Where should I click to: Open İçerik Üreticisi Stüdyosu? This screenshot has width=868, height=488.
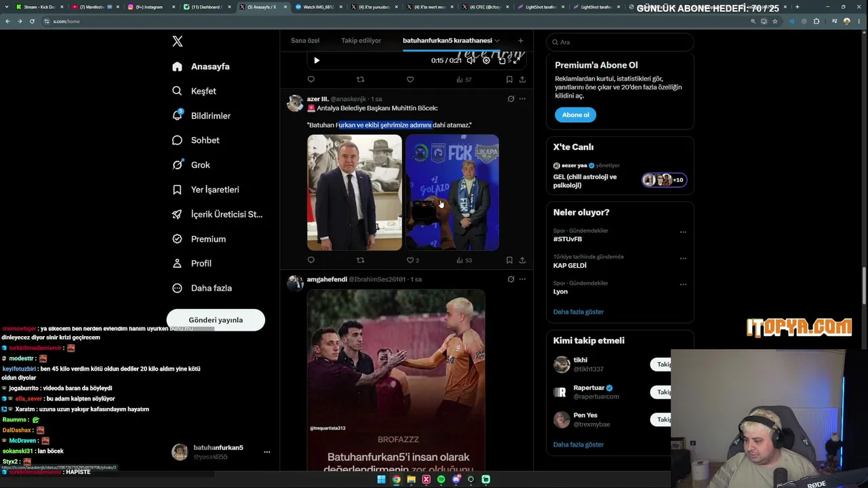(217, 214)
